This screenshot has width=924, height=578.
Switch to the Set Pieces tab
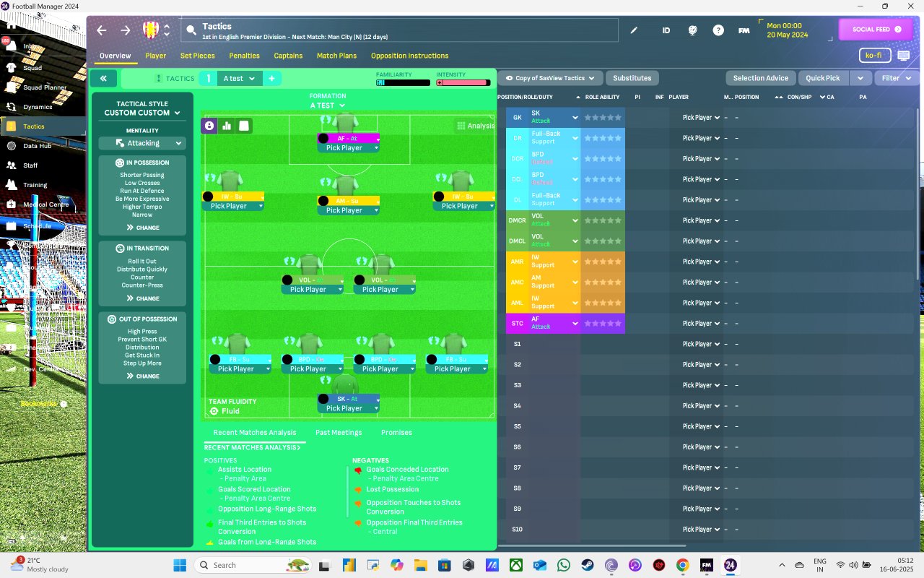(x=198, y=56)
